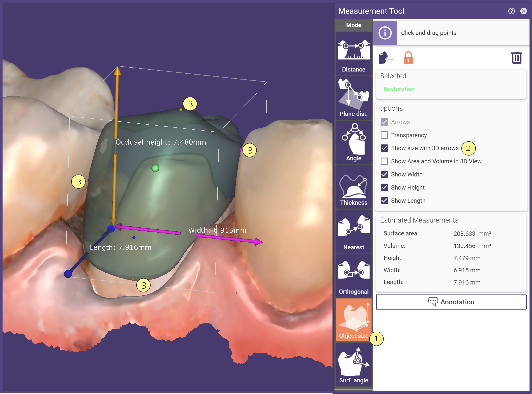
Task: Disable Show Height checkbox
Action: point(384,187)
